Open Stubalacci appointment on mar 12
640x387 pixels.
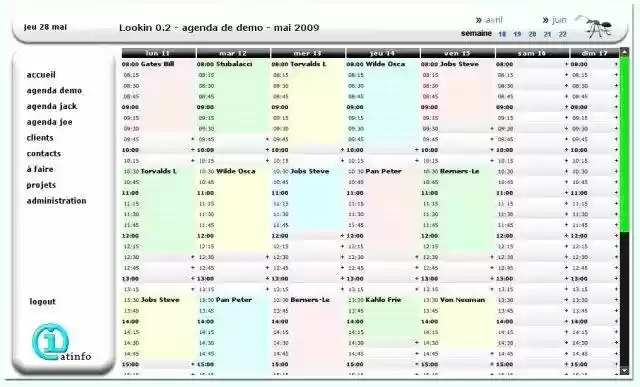click(234, 64)
